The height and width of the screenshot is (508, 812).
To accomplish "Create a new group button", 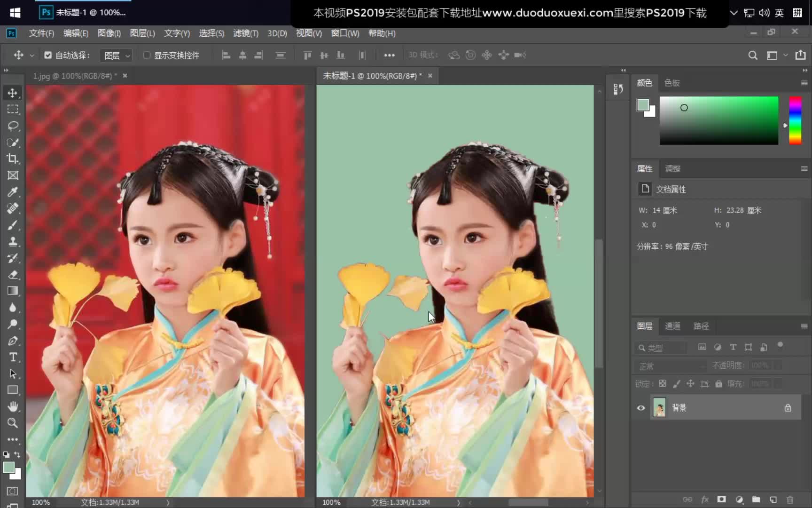I will tap(756, 500).
